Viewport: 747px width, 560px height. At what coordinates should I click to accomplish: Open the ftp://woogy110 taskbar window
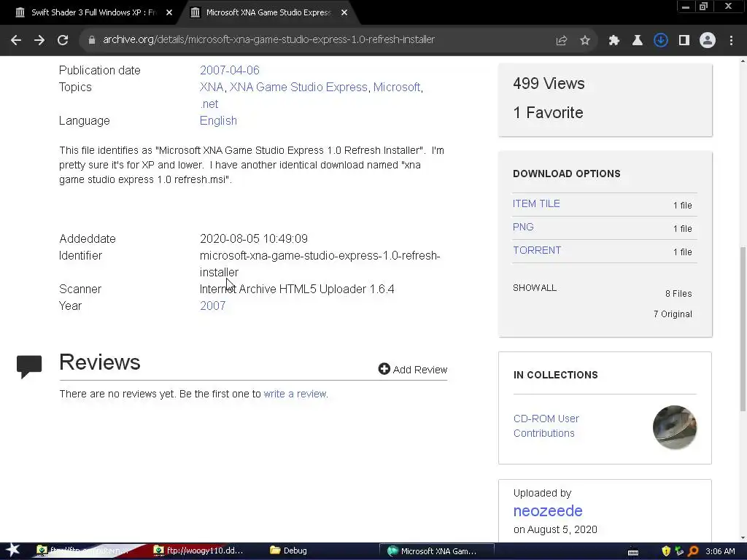(199, 551)
